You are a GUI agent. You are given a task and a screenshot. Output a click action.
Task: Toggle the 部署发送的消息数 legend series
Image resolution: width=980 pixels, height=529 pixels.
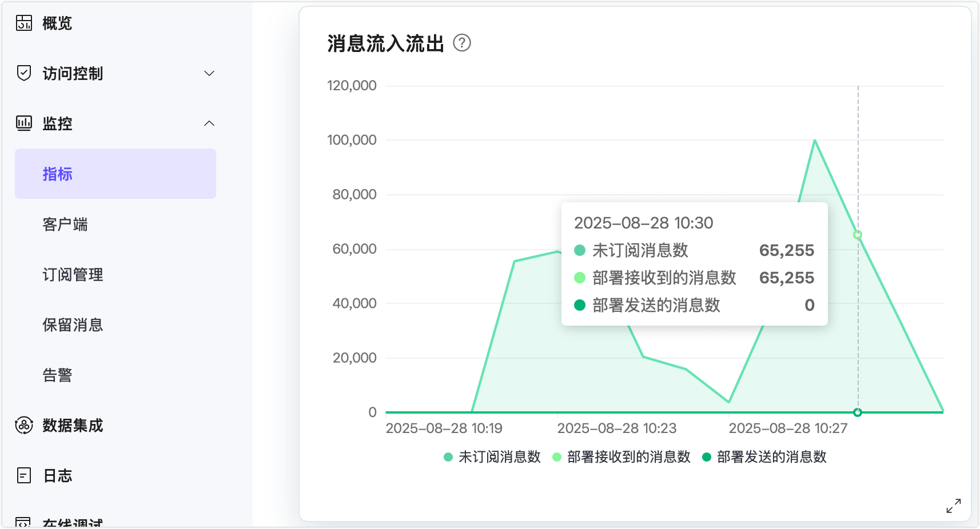tap(764, 457)
